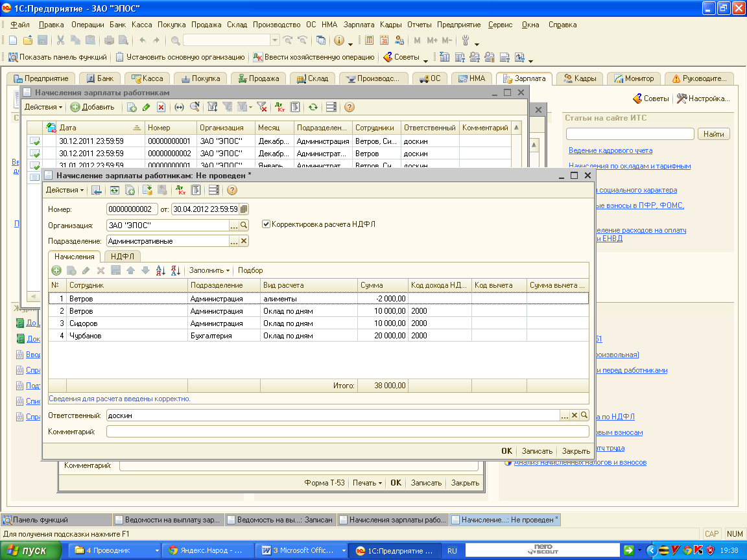Click the Дт/Кт postings icon in the document toolbar
Viewport: 747px width, 560px height.
click(180, 190)
